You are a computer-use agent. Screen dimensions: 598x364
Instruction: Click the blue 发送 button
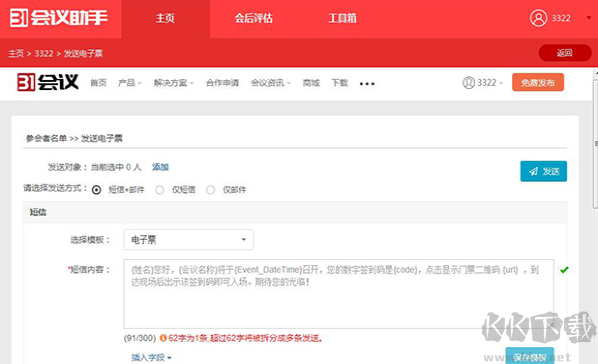[x=543, y=171]
